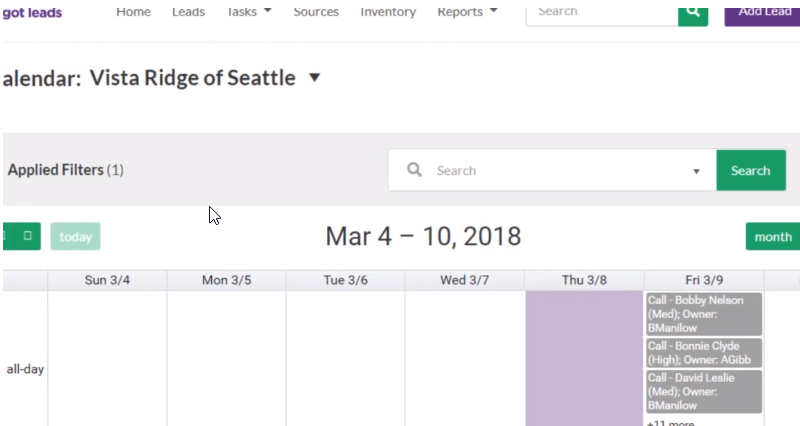Switch calendar to month view
800x426 pixels.
tap(772, 237)
